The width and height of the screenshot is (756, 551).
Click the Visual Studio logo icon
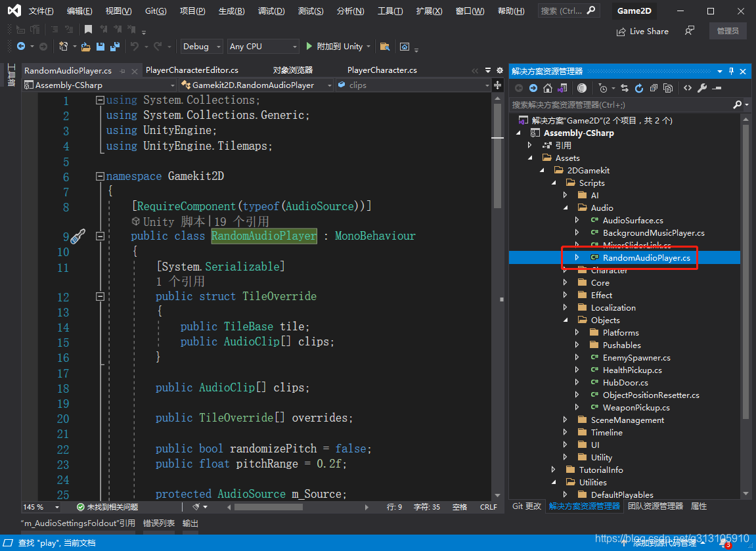coord(14,11)
